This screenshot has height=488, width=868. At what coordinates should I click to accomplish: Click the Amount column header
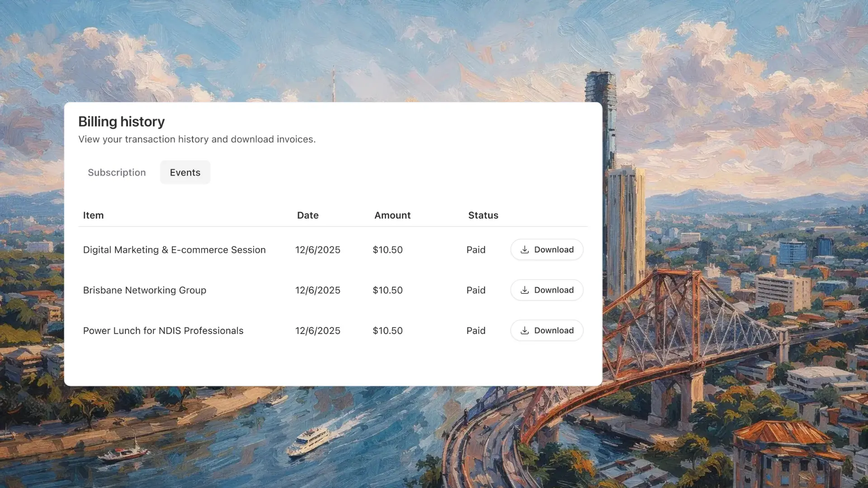(392, 215)
